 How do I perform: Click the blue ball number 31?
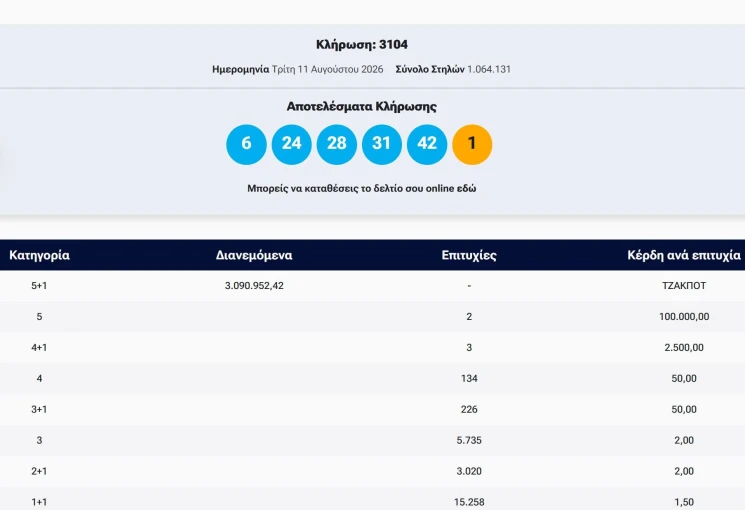point(382,144)
